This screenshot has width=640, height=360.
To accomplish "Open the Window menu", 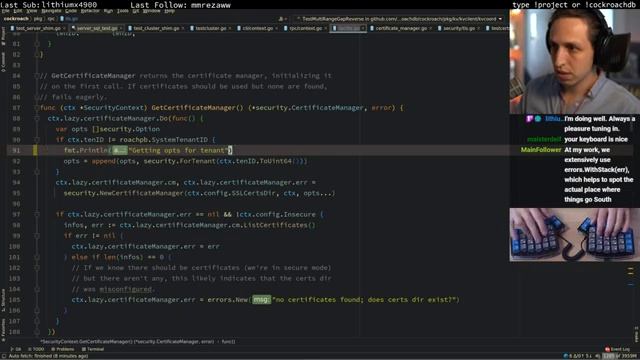I will tap(151, 11).
